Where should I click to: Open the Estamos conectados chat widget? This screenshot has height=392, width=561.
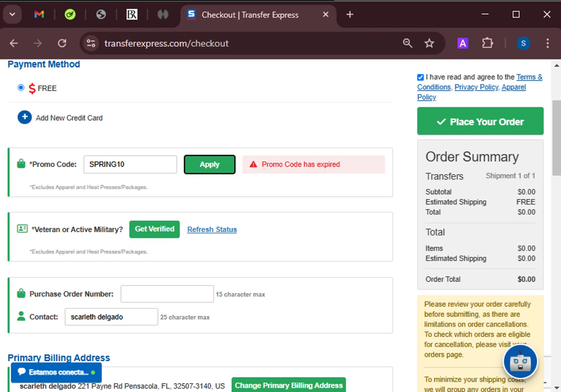pyautogui.click(x=56, y=372)
